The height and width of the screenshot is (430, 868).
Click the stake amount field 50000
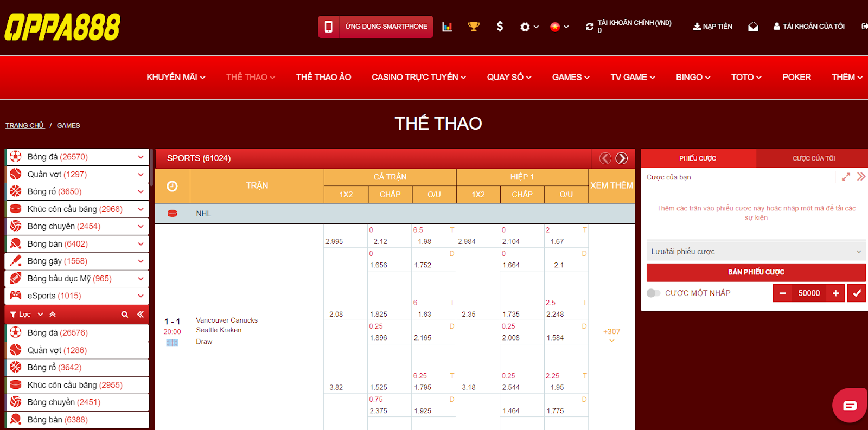(808, 293)
